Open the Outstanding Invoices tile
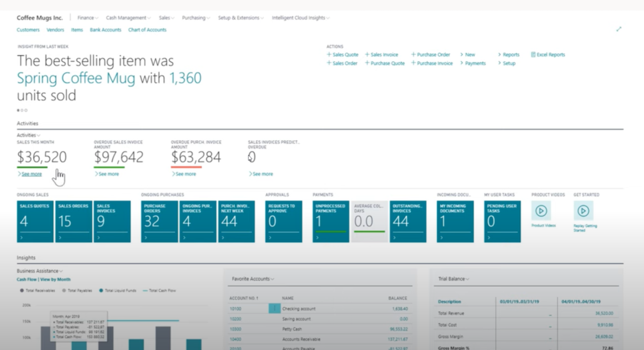 point(408,221)
